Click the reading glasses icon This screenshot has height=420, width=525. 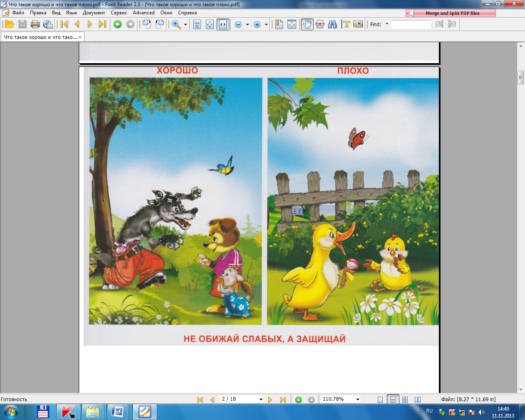tap(320, 24)
